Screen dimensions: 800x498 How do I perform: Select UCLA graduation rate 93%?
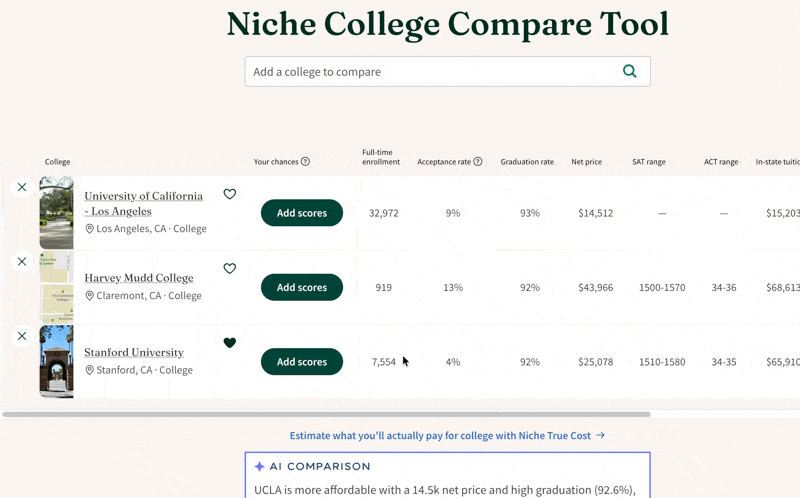tap(530, 213)
